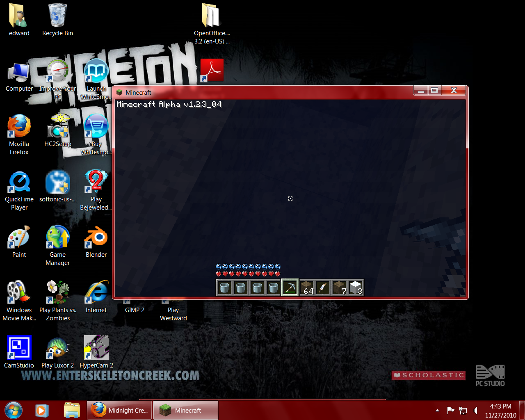The height and width of the screenshot is (420, 525).
Task: Click the Minecraft taskbar button
Action: click(x=186, y=410)
